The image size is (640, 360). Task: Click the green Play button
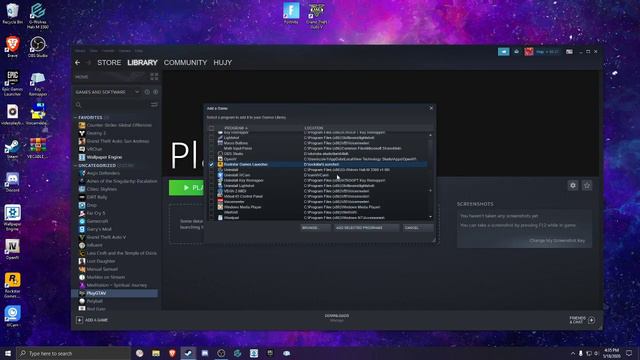186,188
